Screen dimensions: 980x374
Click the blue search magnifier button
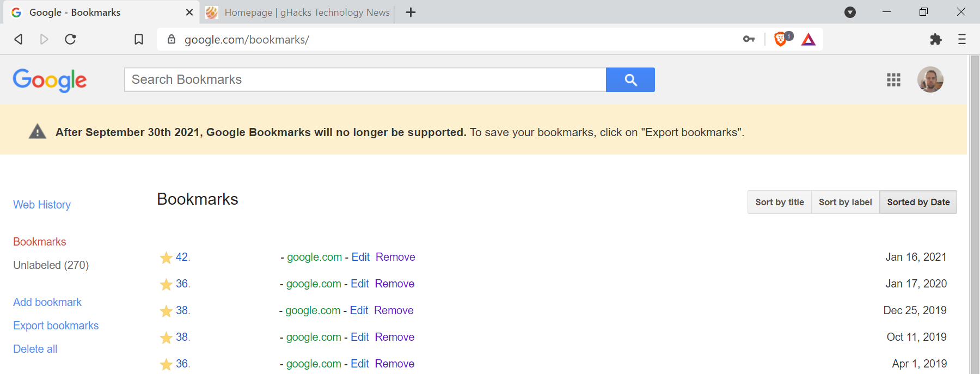(x=630, y=80)
